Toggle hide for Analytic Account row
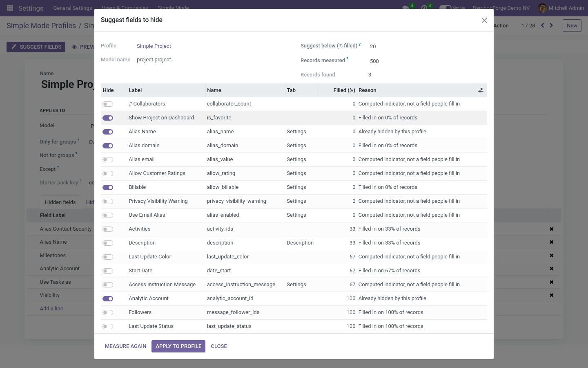Viewport: 588px width, 368px height. [x=108, y=299]
